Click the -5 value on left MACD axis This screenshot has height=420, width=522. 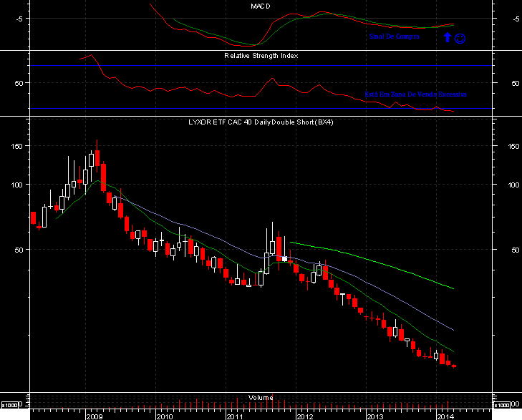tap(19, 19)
